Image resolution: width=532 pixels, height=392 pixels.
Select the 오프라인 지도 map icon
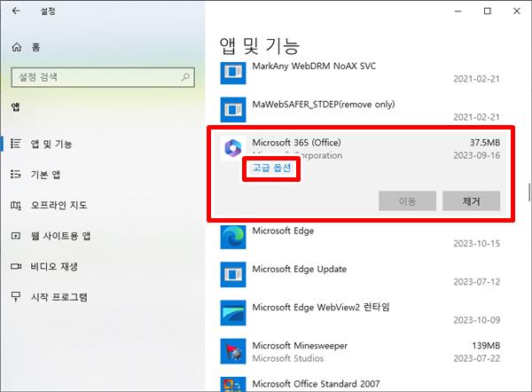[16, 205]
